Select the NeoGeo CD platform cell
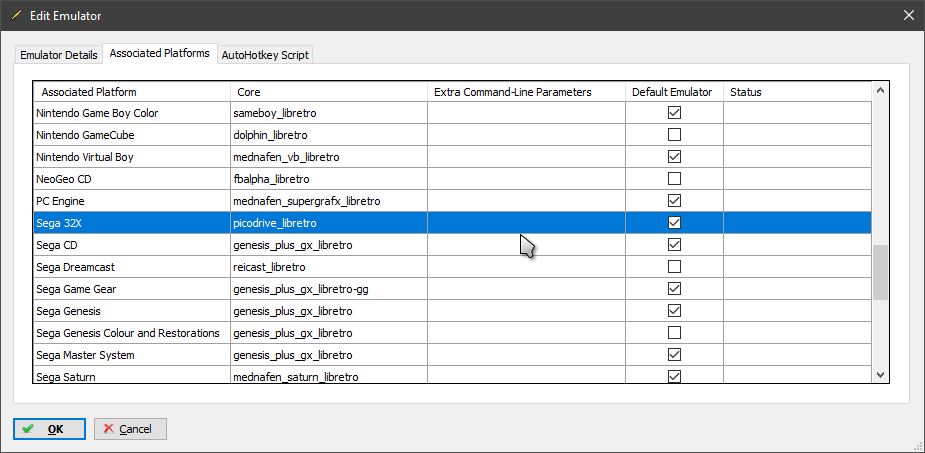This screenshot has width=925, height=453. coord(132,179)
